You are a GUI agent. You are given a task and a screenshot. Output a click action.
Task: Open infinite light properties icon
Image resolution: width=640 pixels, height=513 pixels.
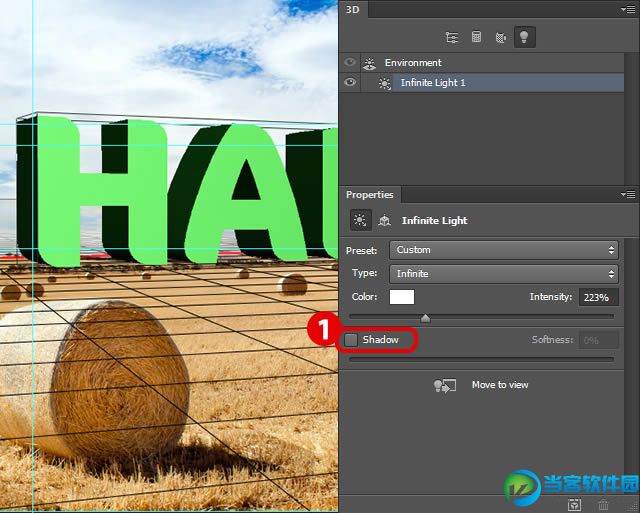360,220
